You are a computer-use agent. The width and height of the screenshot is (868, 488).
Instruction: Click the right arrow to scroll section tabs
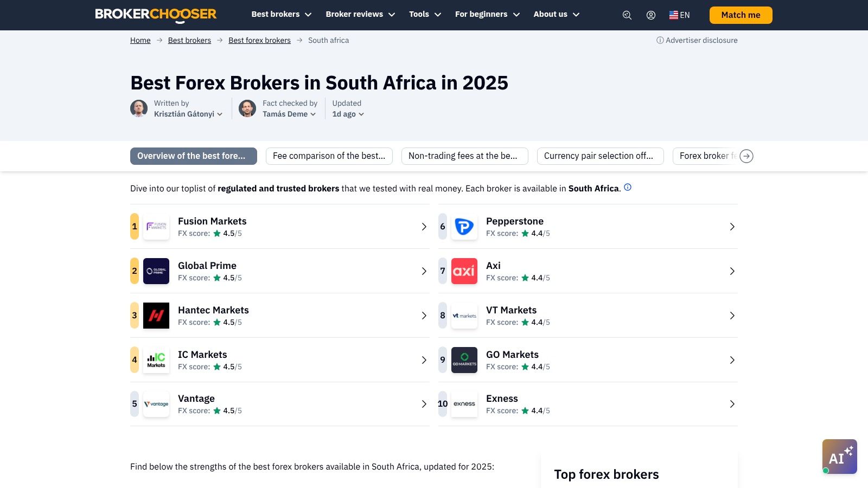tap(746, 156)
